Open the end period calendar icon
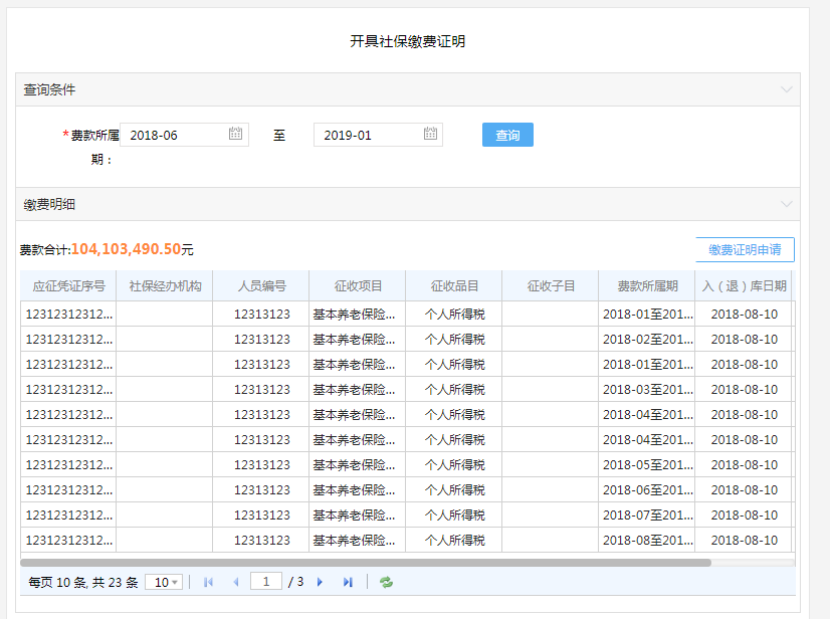The image size is (830, 619). point(430,133)
